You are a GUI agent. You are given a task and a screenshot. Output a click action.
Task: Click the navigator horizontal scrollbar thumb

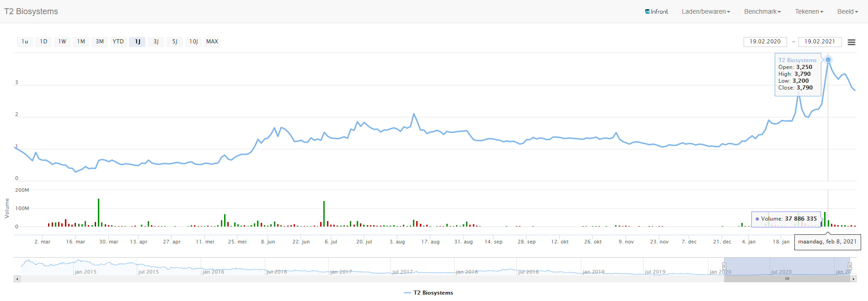(787, 279)
